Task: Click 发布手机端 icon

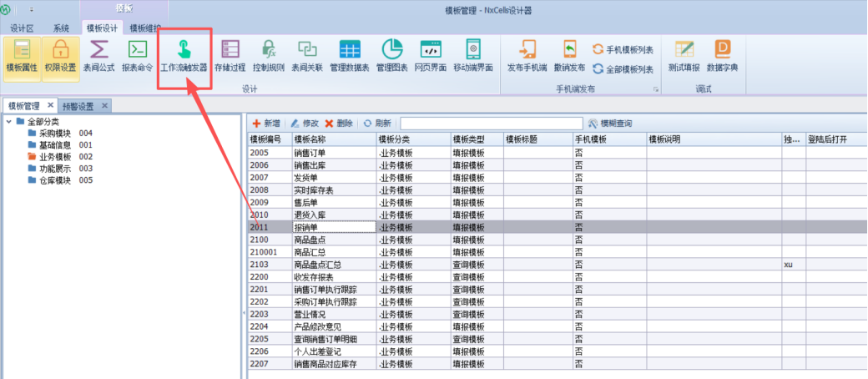Action: click(527, 55)
